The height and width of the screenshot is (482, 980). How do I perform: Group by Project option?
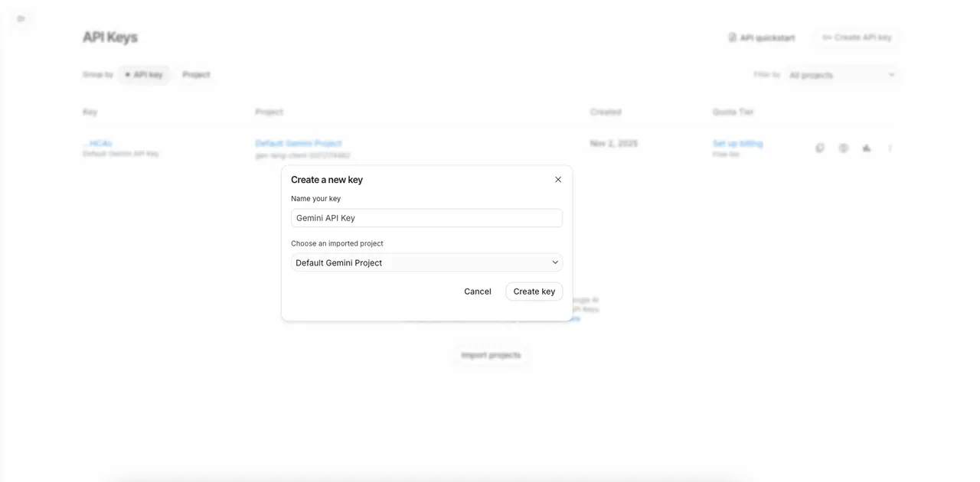(x=196, y=75)
